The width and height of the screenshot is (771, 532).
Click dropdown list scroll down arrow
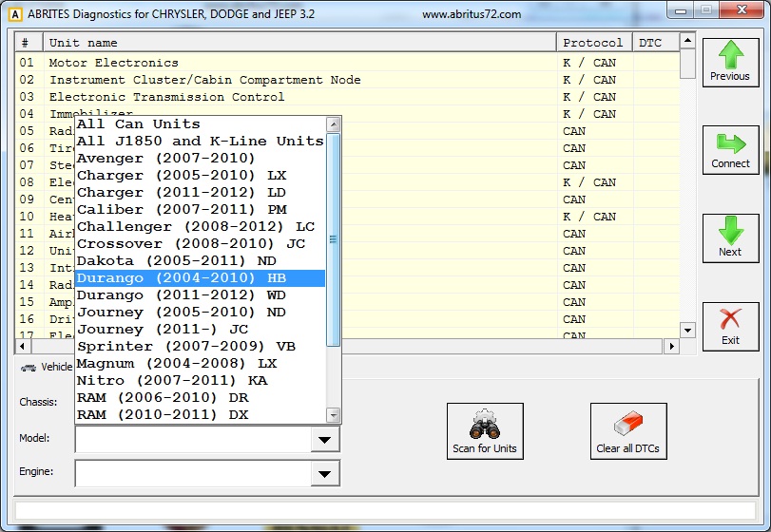pos(334,415)
